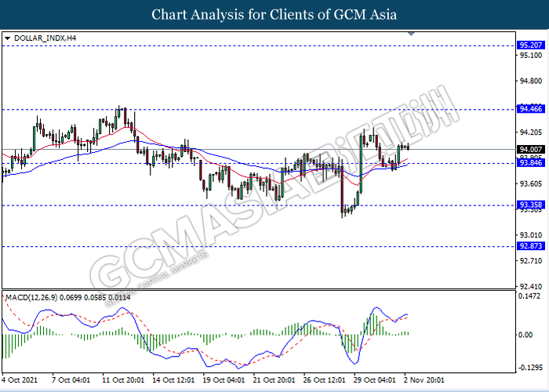
Task: Click the 94.205 price axis value
Action: 531,132
